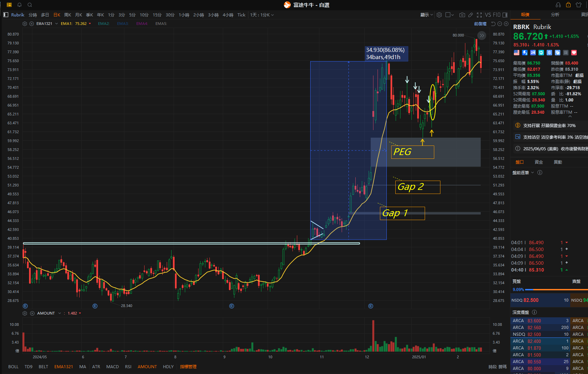Expand the AMOUNT indicator dropdown arrow
588x374 pixels.
tap(59, 313)
